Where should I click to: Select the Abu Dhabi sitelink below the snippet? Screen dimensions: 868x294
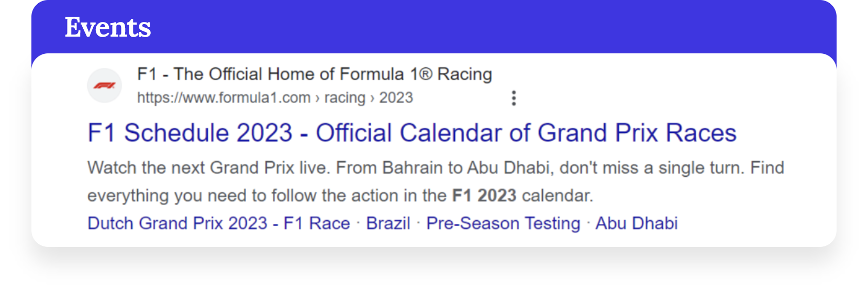pyautogui.click(x=636, y=223)
